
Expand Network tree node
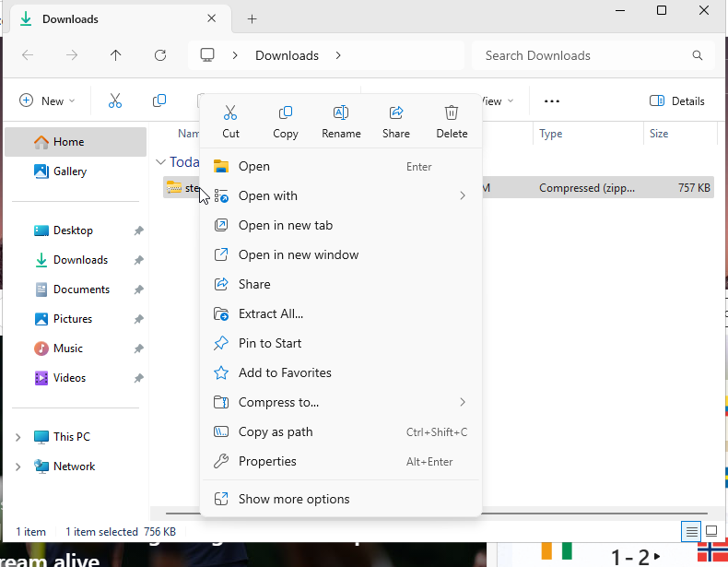point(18,467)
